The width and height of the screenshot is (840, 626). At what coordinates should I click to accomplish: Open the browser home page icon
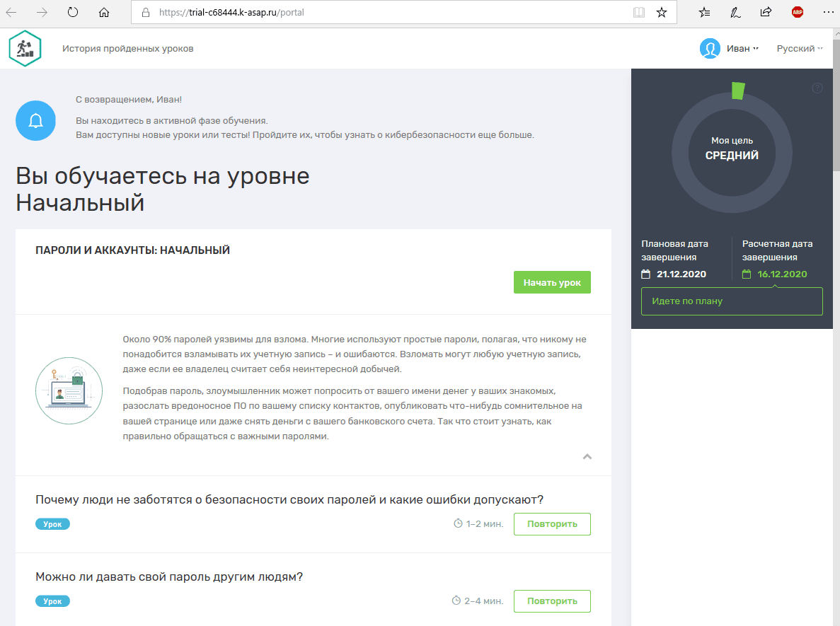point(104,12)
